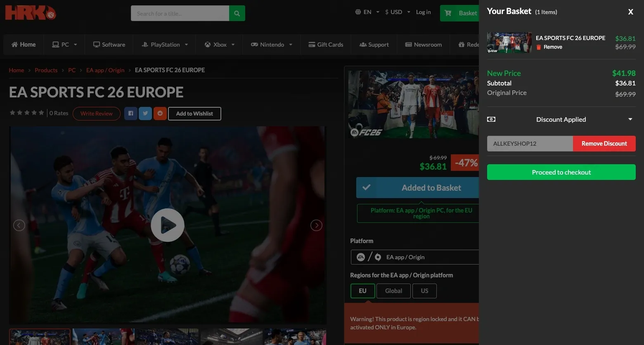Click the red trash Remove icon
Image resolution: width=644 pixels, height=345 pixels.
click(538, 47)
